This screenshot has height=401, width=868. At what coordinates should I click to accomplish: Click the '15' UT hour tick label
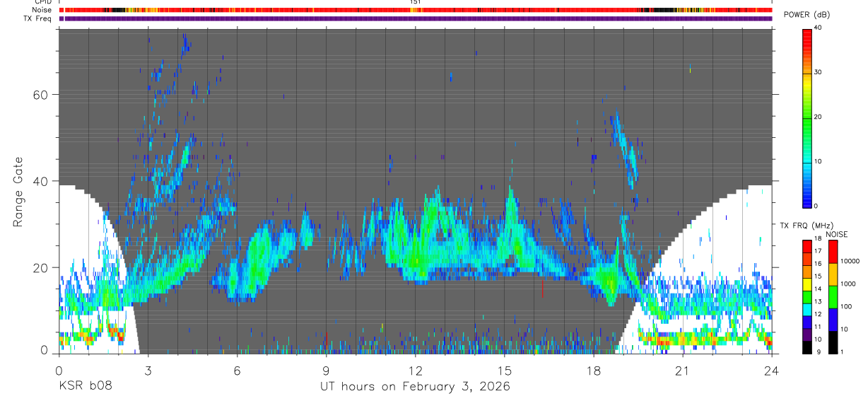[x=505, y=370]
